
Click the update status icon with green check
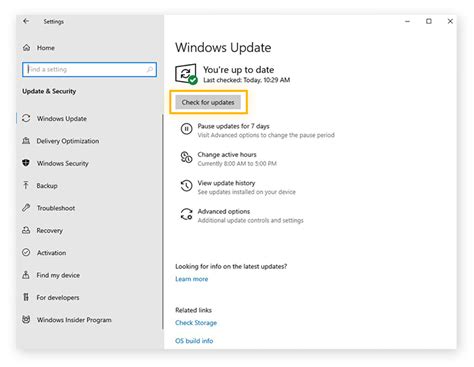click(186, 74)
